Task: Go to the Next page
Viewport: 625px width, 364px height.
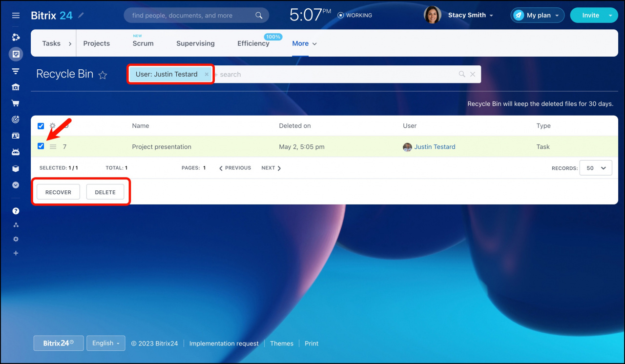Action: 271,168
